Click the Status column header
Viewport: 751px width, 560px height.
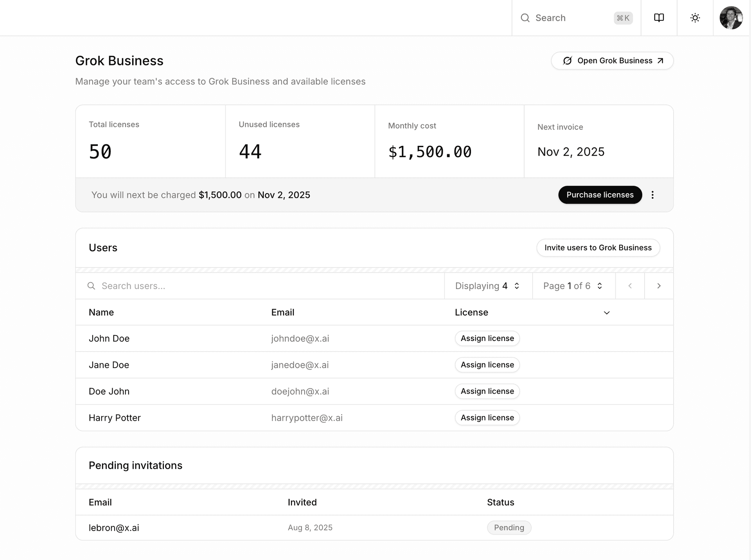[x=501, y=502]
